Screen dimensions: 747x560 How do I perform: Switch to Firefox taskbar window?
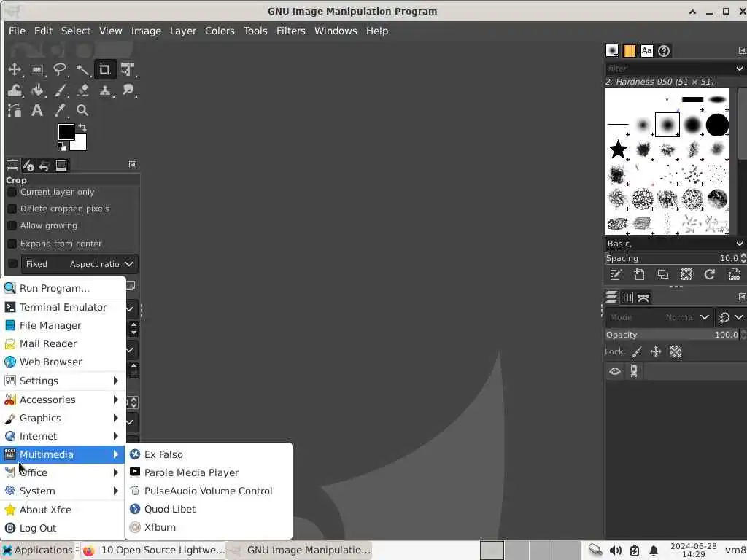pos(153,550)
